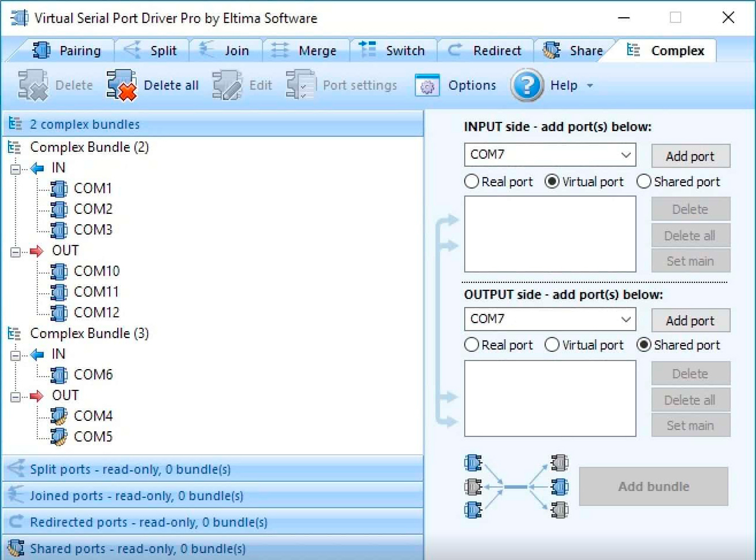Viewport: 756px width, 560px height.
Task: Click the 2 complex bundles header
Action: pos(213,124)
